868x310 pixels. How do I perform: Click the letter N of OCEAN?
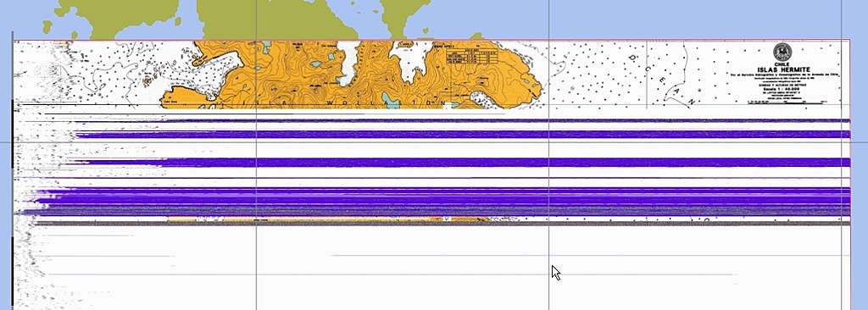tap(691, 102)
